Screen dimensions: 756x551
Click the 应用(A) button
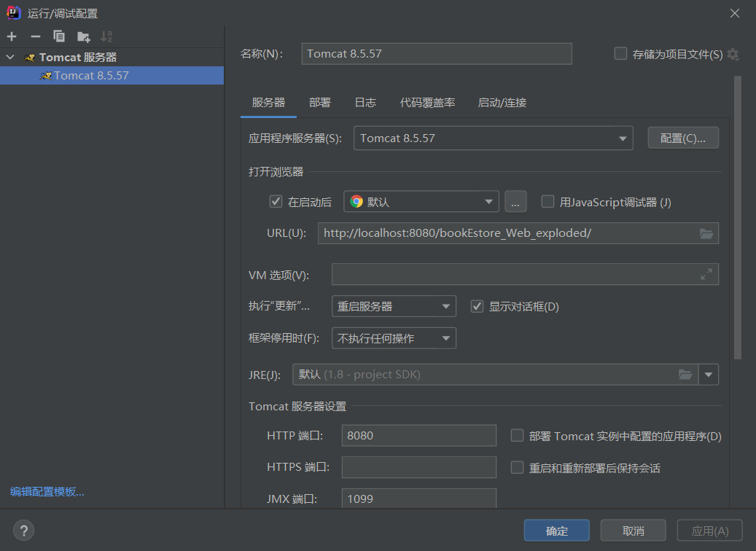pos(710,531)
